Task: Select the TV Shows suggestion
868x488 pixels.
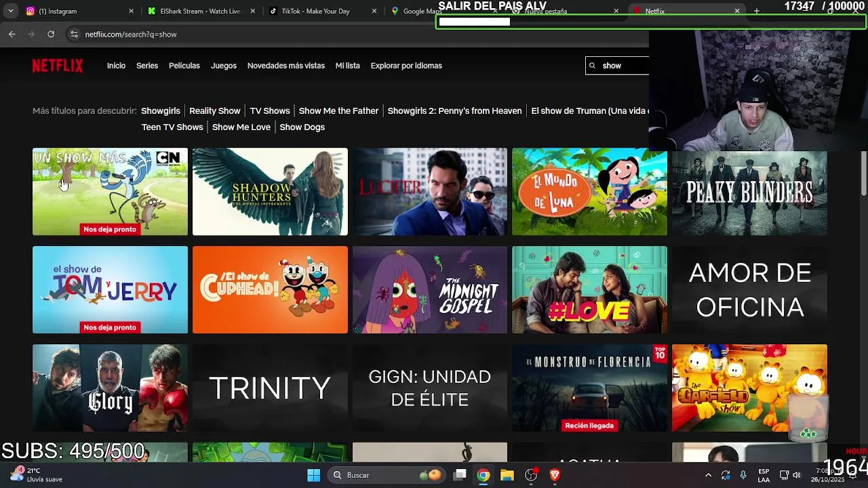Action: 270,110
